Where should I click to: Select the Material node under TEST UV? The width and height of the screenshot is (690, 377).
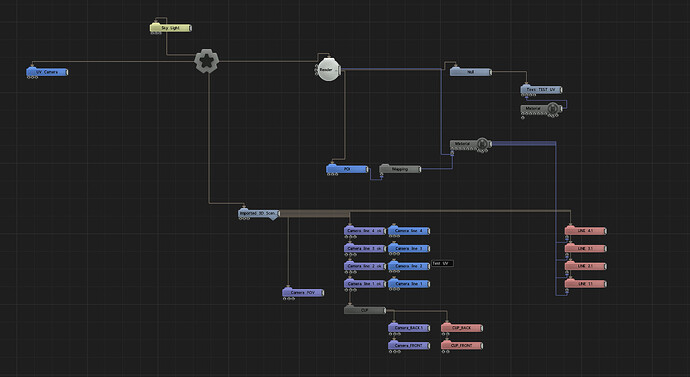(x=541, y=108)
